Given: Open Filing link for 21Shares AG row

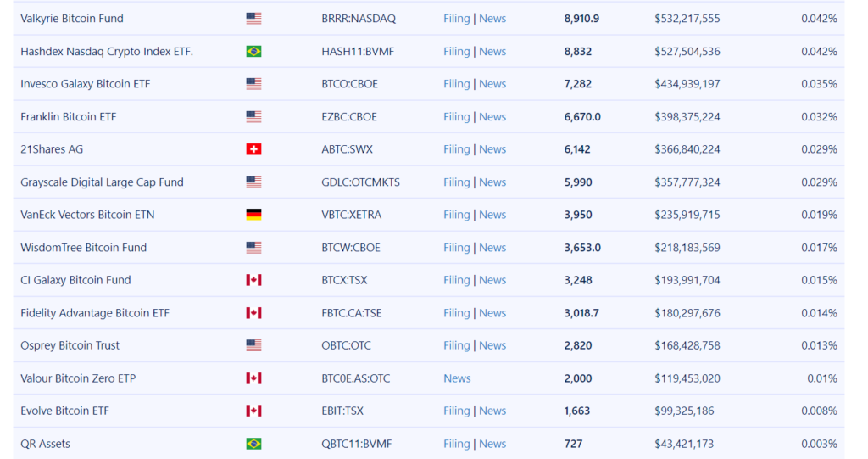Looking at the screenshot, I should [x=457, y=149].
